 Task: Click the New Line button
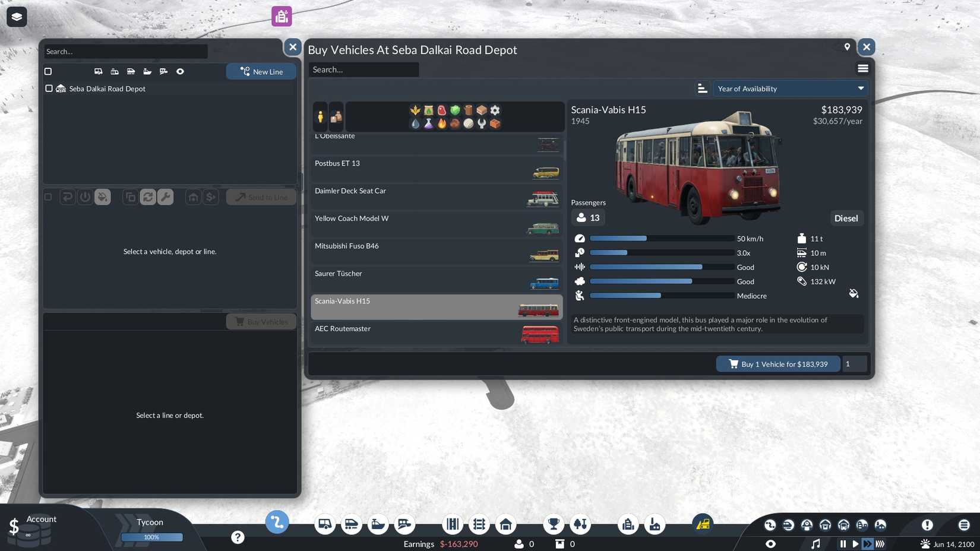coord(261,71)
